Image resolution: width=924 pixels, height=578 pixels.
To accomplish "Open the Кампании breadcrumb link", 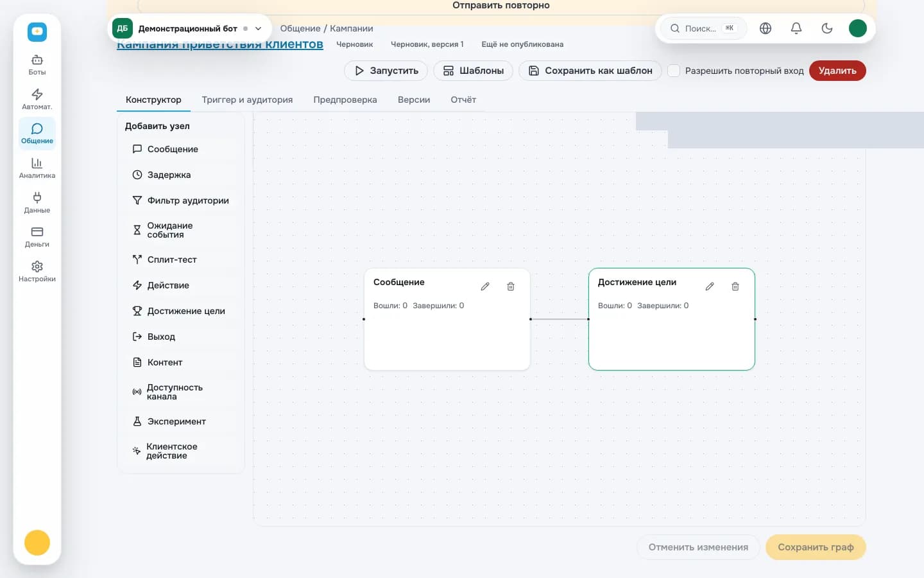I will click(x=352, y=28).
